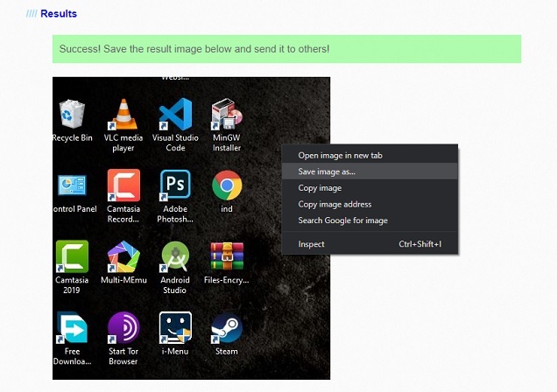Select the Control Panel icon
The height and width of the screenshot is (392, 557).
coord(72,185)
